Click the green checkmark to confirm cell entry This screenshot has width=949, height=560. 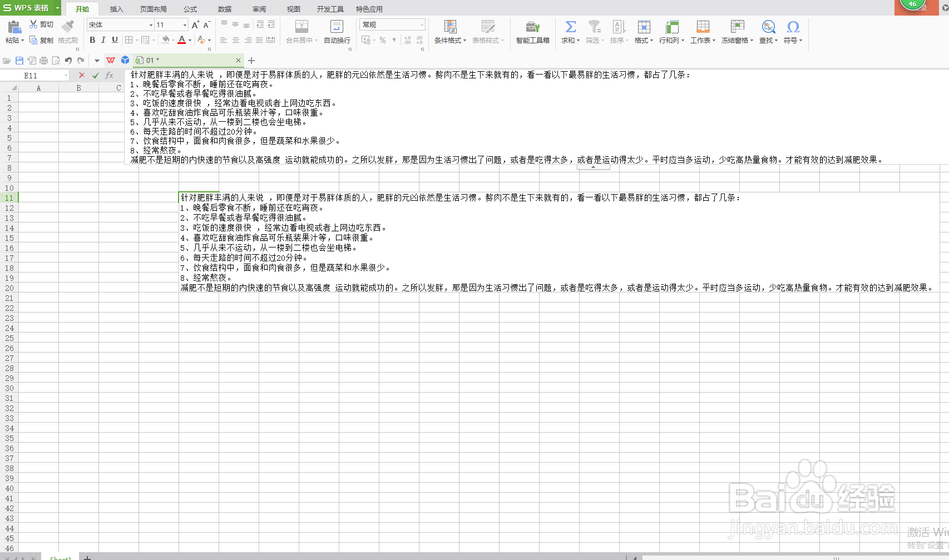[95, 75]
